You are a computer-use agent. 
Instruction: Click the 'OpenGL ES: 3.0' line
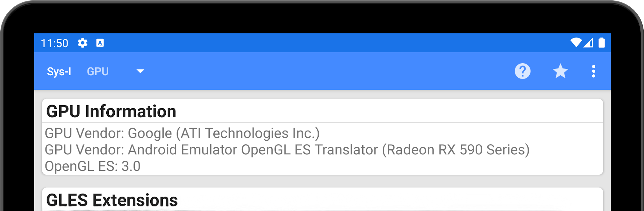(x=93, y=166)
